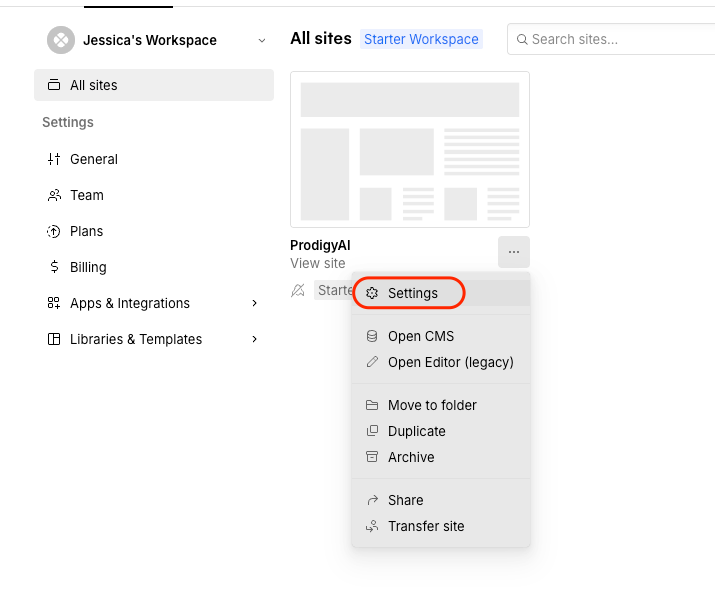
Task: Open Jessica's Workspace switcher dropdown
Action: point(262,40)
